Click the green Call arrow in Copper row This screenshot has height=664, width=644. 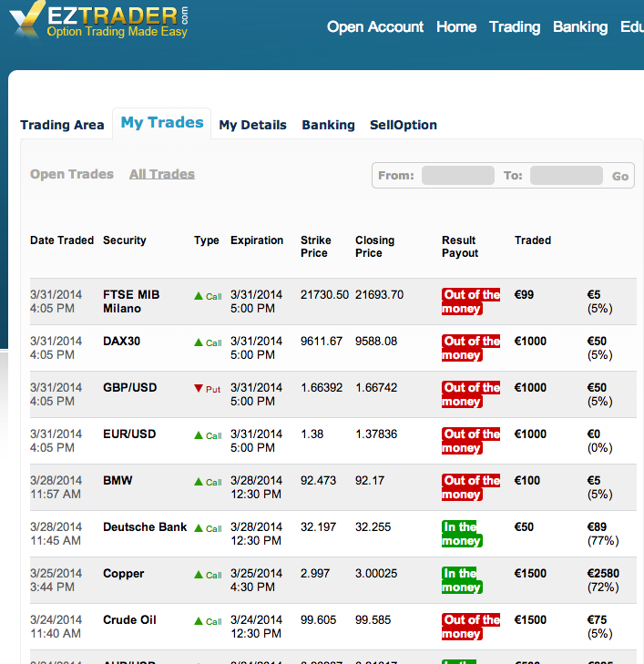click(199, 574)
